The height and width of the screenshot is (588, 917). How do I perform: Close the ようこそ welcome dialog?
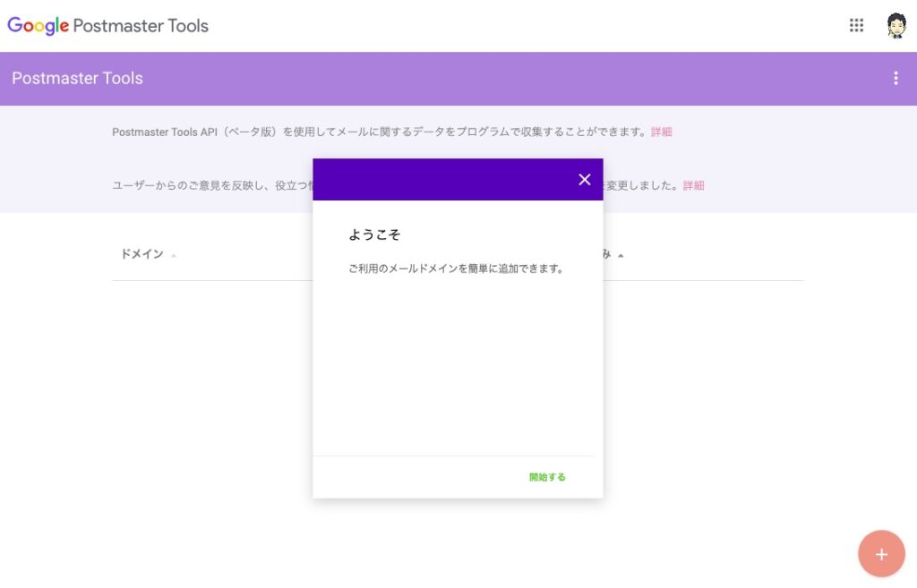pos(584,179)
